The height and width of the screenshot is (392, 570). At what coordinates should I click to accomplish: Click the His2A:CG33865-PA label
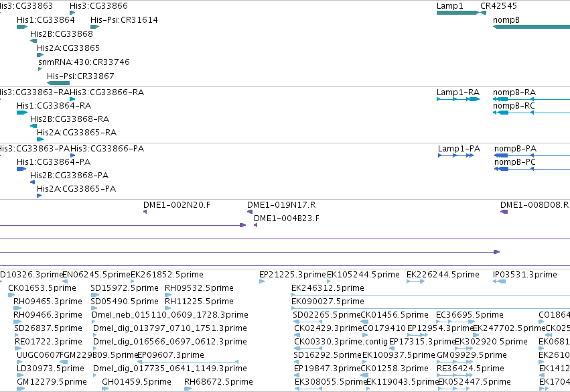76,189
